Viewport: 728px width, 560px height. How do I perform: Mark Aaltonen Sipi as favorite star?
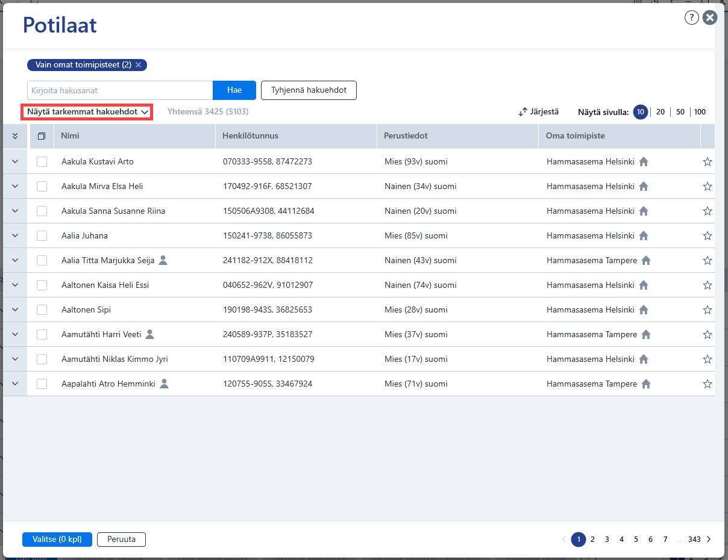708,310
